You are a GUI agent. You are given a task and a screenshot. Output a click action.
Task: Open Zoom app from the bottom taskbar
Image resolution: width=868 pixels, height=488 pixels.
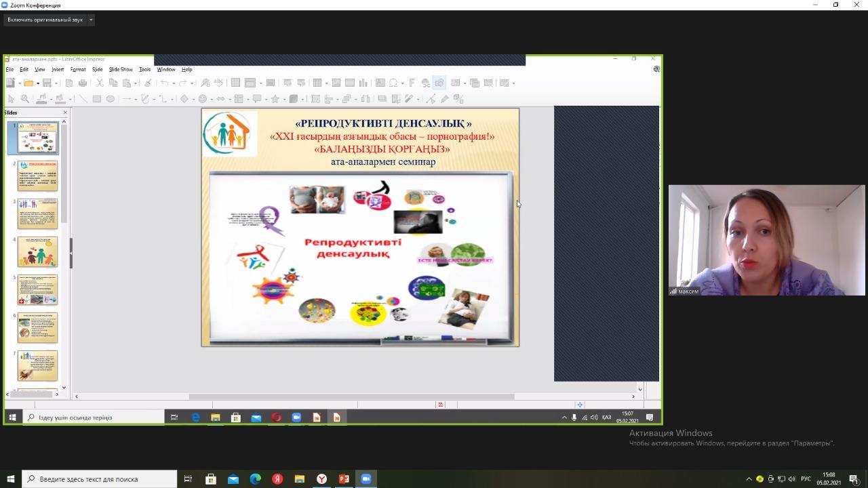366,479
